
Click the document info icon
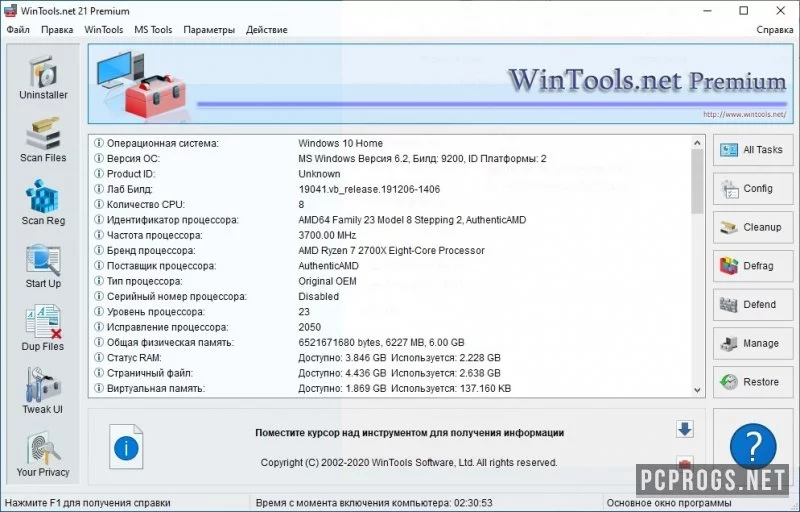[126, 447]
